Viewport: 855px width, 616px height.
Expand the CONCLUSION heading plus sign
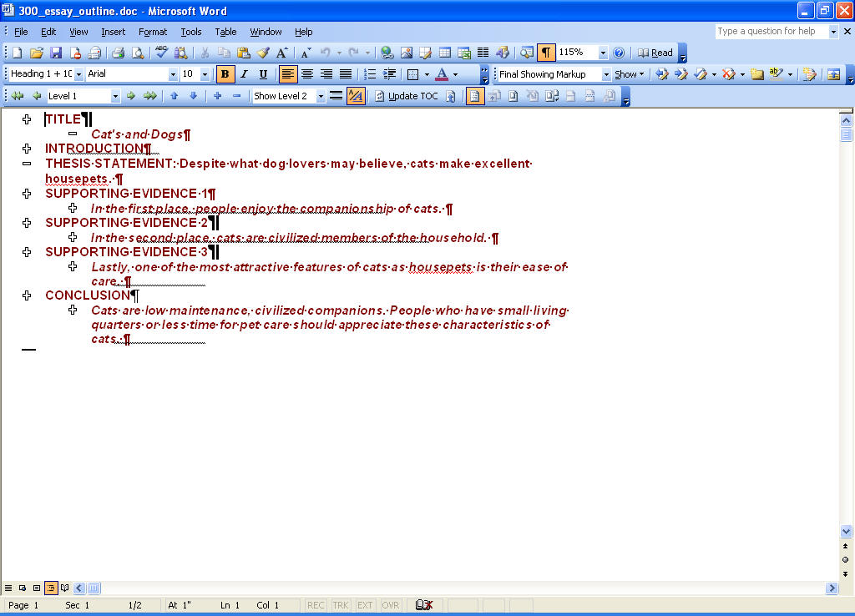27,295
